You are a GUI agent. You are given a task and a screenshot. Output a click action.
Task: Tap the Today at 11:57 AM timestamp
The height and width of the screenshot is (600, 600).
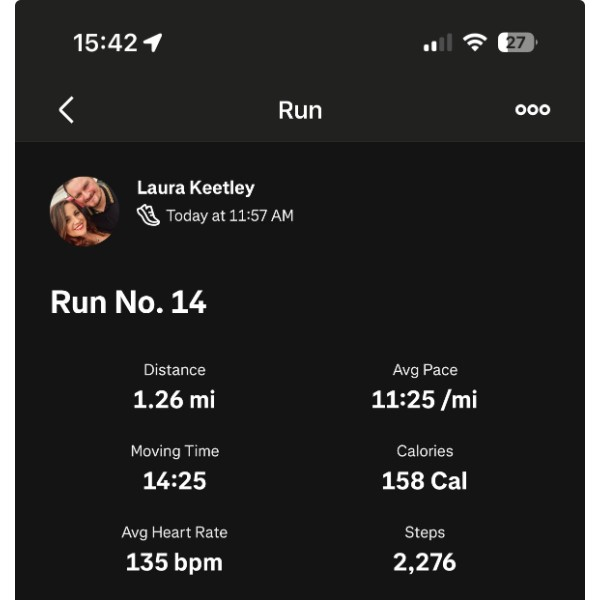tap(229, 215)
